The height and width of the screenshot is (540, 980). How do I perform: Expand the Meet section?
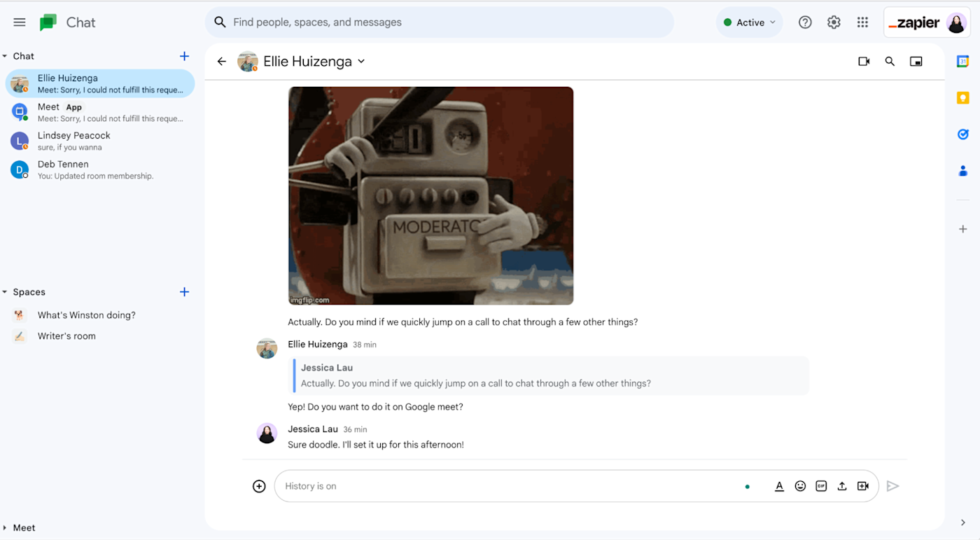[x=5, y=528]
